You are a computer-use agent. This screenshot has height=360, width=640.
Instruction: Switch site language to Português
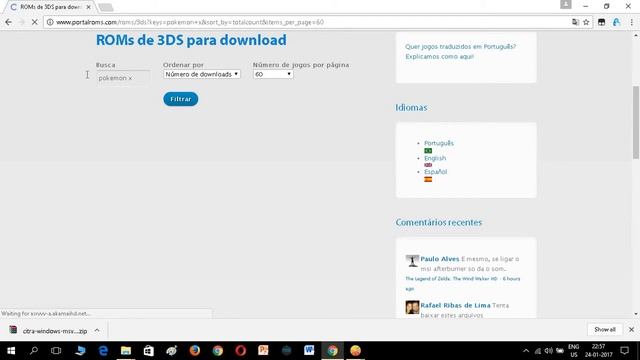pyautogui.click(x=439, y=143)
